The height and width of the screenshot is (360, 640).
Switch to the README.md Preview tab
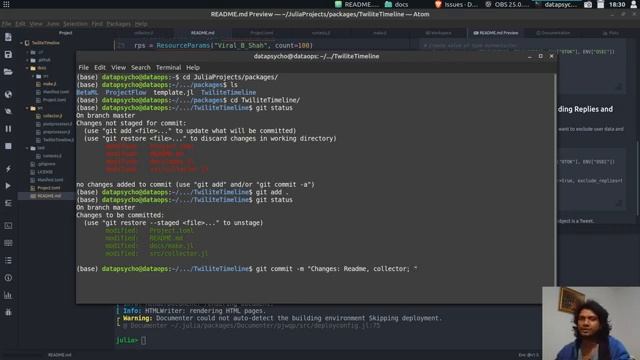point(496,33)
